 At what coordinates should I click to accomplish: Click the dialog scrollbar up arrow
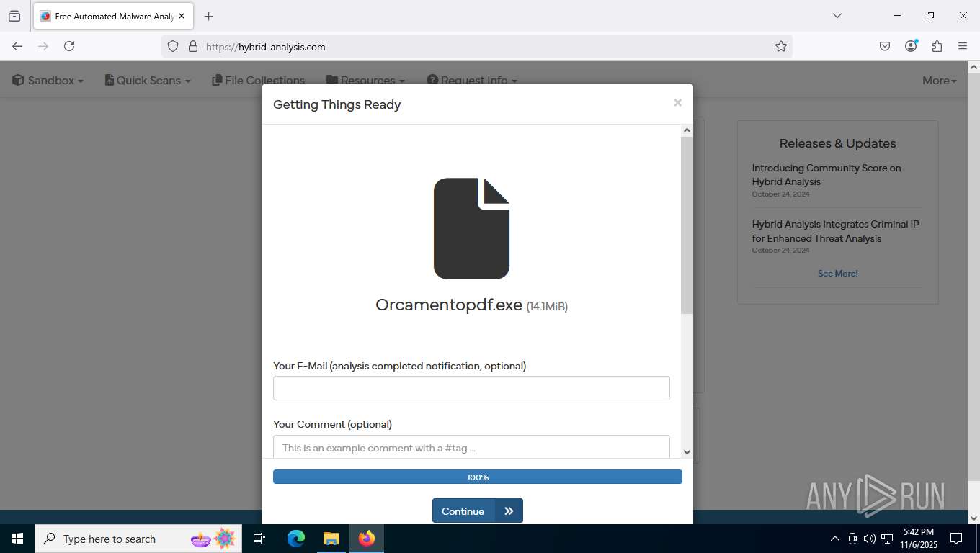(x=687, y=130)
